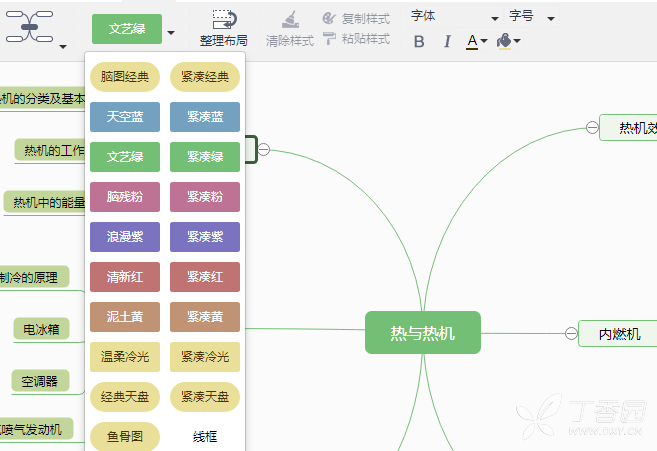Pick the 经典天盘 theme
657x451 pixels.
[x=125, y=397]
